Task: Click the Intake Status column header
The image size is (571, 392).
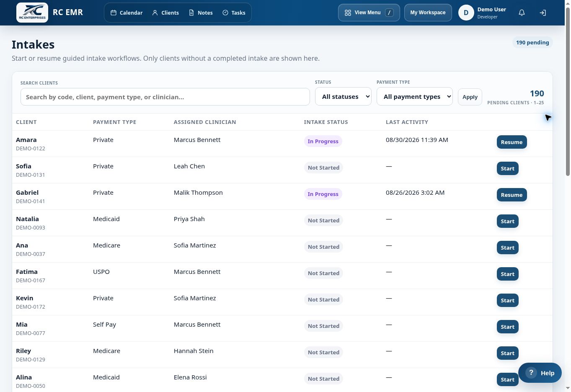Action: [x=326, y=122]
